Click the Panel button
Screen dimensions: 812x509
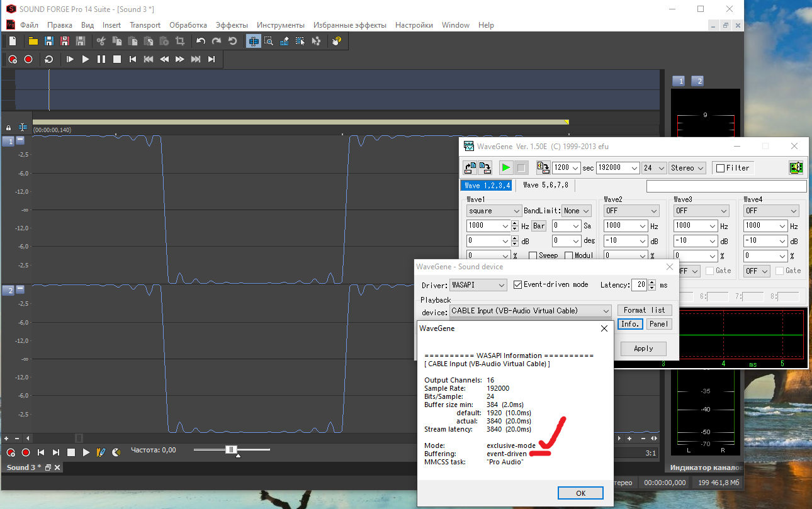659,324
